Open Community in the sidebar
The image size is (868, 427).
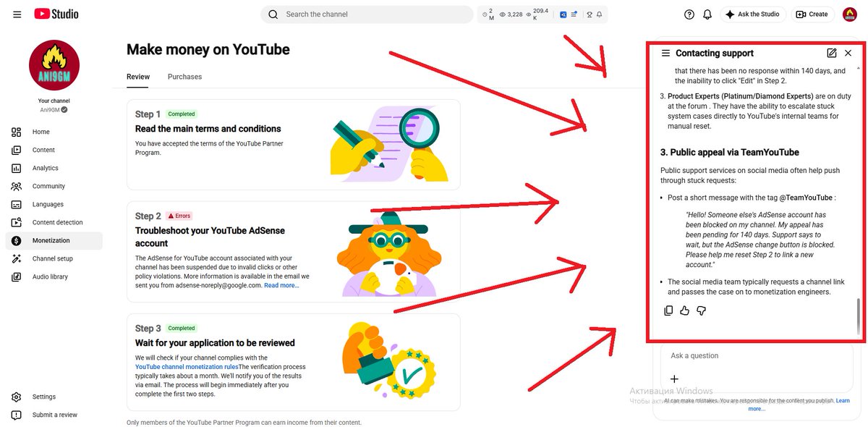pyautogui.click(x=54, y=186)
